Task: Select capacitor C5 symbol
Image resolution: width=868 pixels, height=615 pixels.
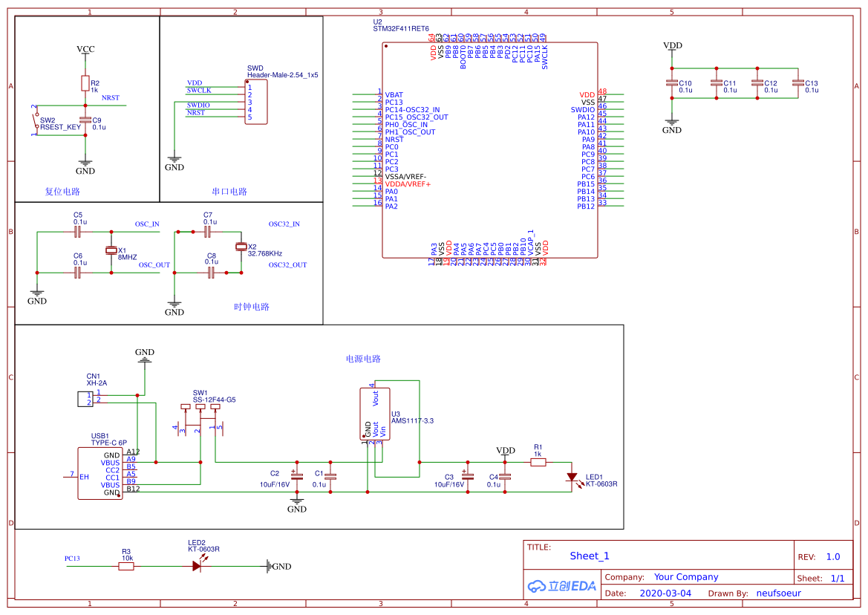Action: (78, 232)
